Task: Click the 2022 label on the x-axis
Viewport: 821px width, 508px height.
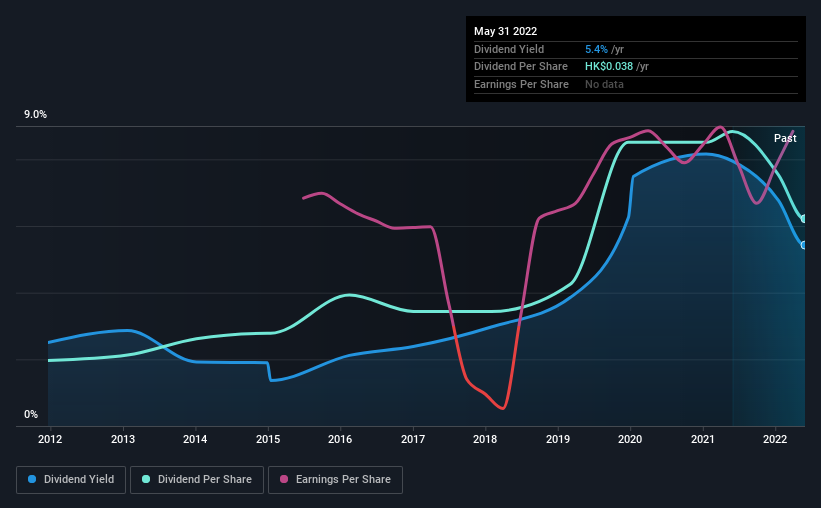Action: pos(775,439)
